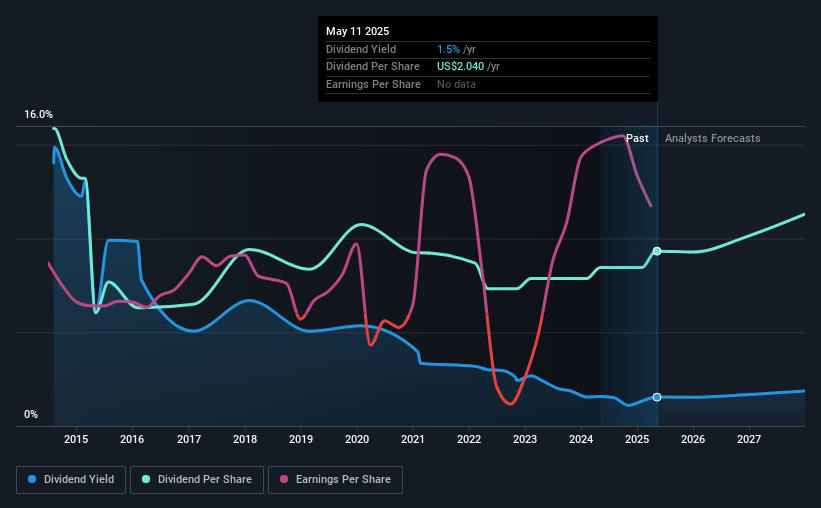821x508 pixels.
Task: Click the No data earnings value in tooltip
Action: [456, 84]
